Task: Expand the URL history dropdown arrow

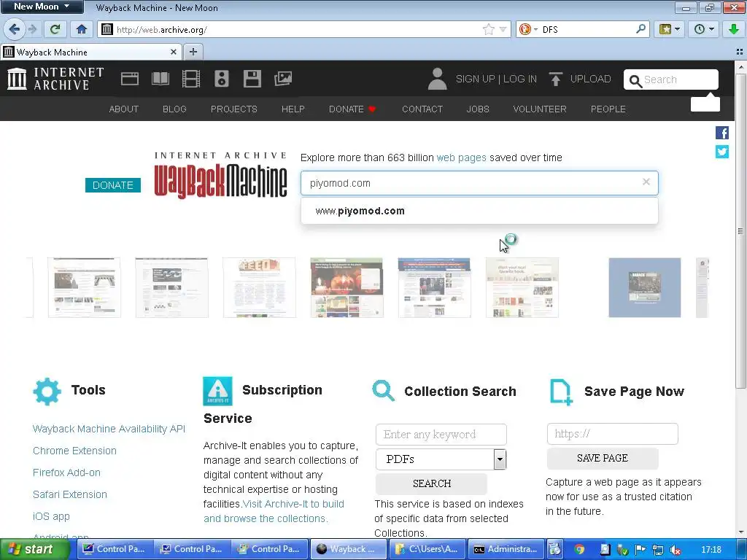Action: point(503,29)
